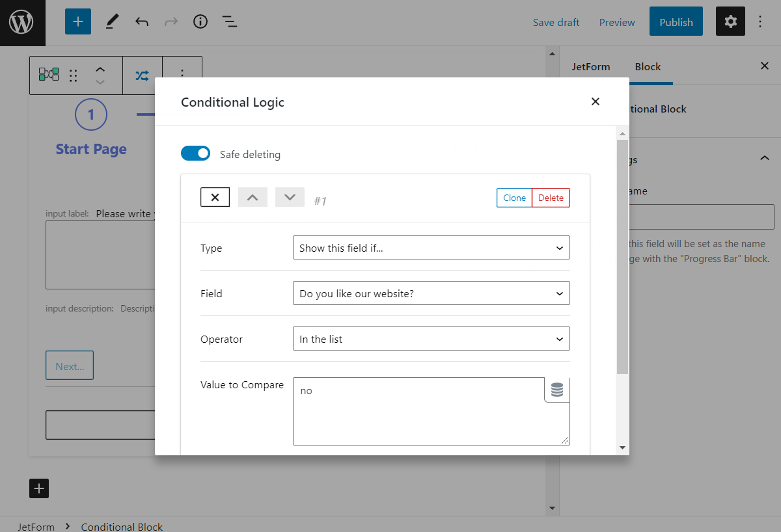Open the Operator dropdown 'In the list'

click(x=431, y=338)
